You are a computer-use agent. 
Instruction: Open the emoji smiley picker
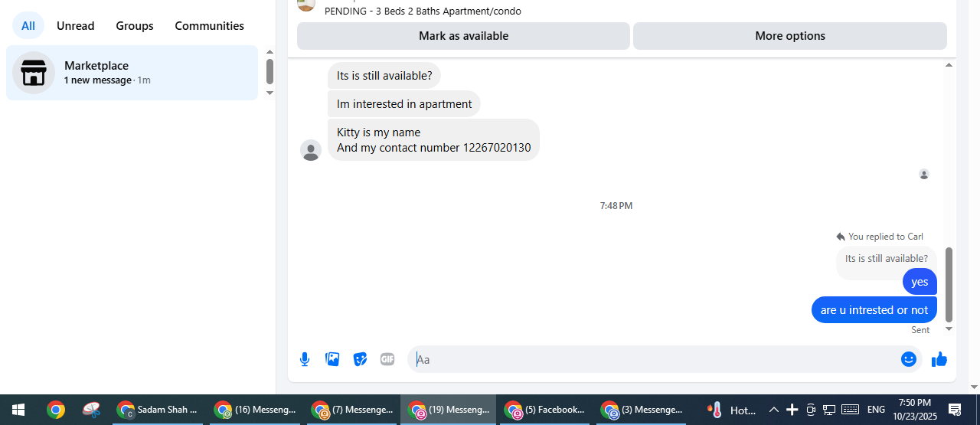909,359
